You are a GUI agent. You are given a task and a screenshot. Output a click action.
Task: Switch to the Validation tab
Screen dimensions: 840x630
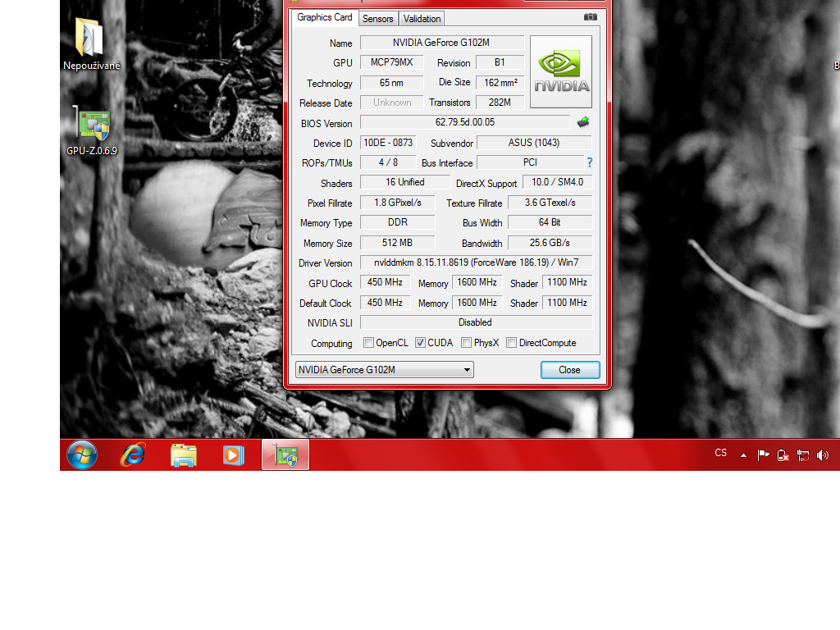(x=422, y=18)
